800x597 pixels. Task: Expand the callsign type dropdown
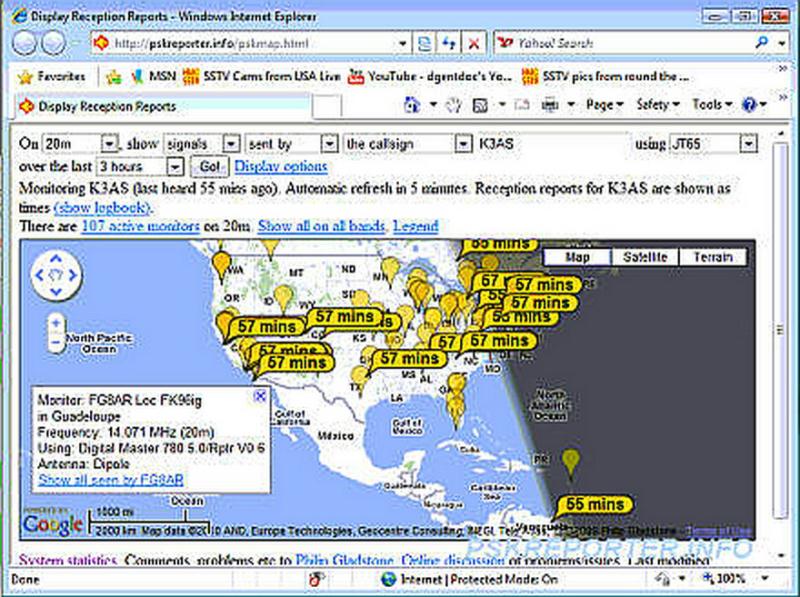463,144
